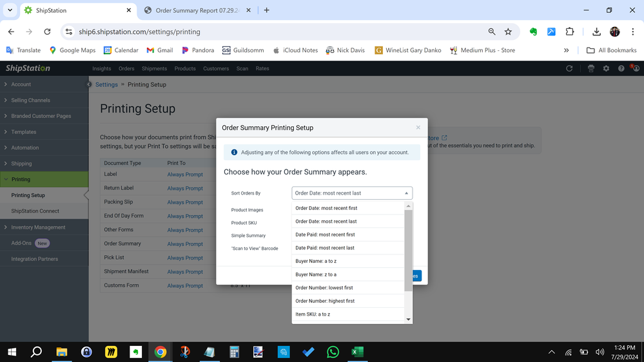Expand the Inventory Management sidebar section
644x362 pixels.
coord(38,227)
